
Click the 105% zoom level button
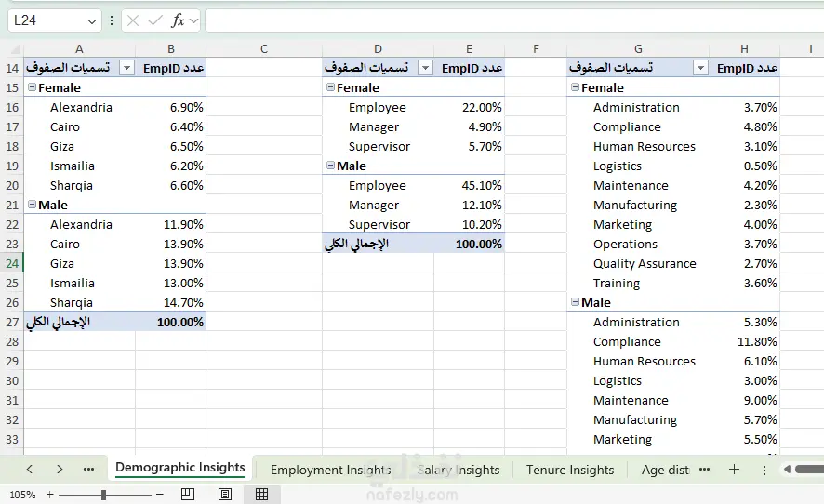coord(22,495)
